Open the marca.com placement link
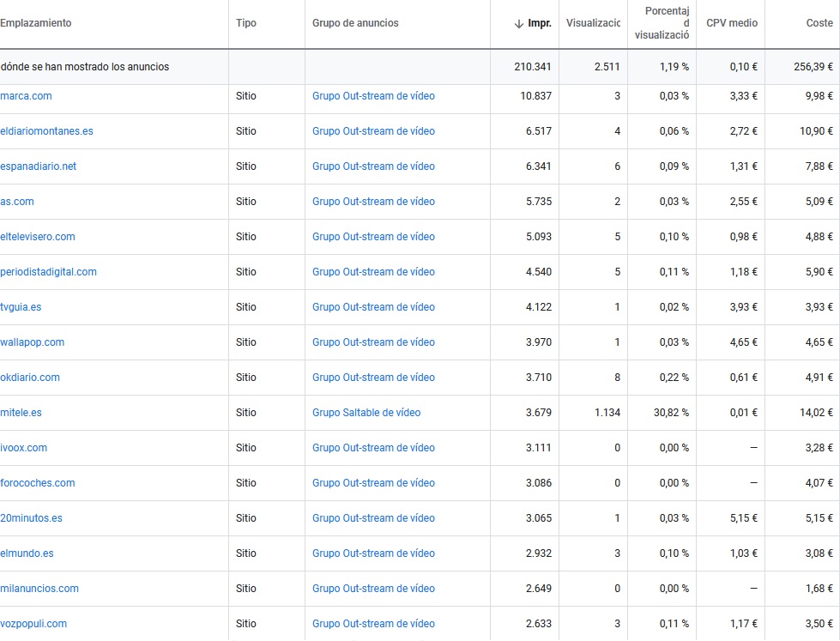 coord(27,96)
